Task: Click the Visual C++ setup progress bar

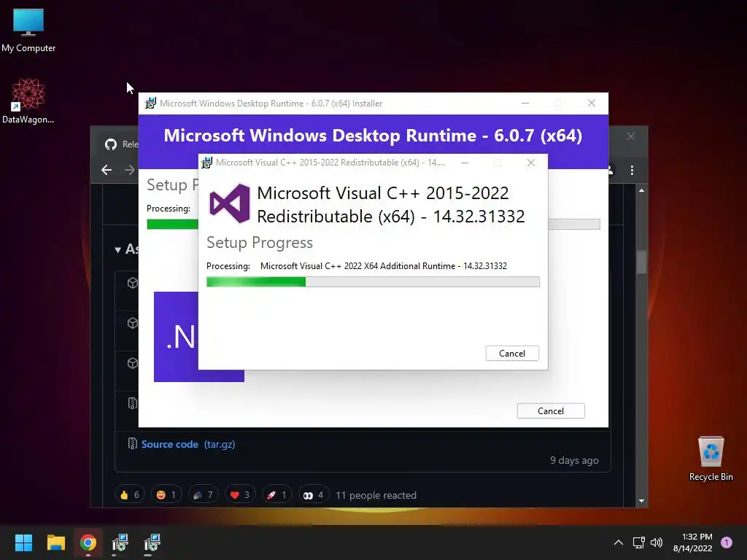Action: click(x=373, y=282)
